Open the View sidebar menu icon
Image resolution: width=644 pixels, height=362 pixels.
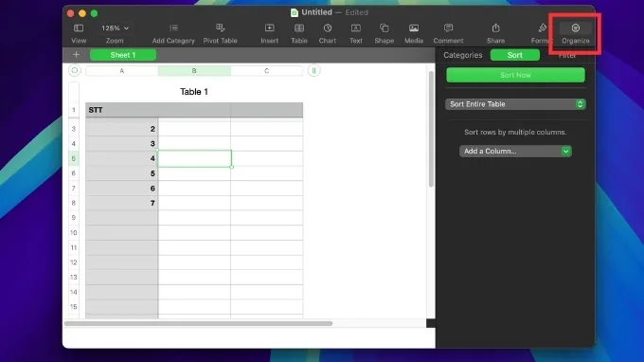79,27
